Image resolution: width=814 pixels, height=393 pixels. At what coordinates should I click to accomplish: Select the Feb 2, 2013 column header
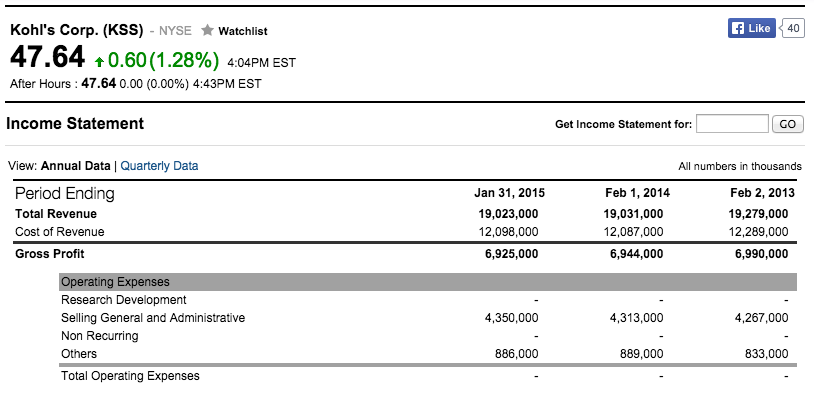coord(762,193)
